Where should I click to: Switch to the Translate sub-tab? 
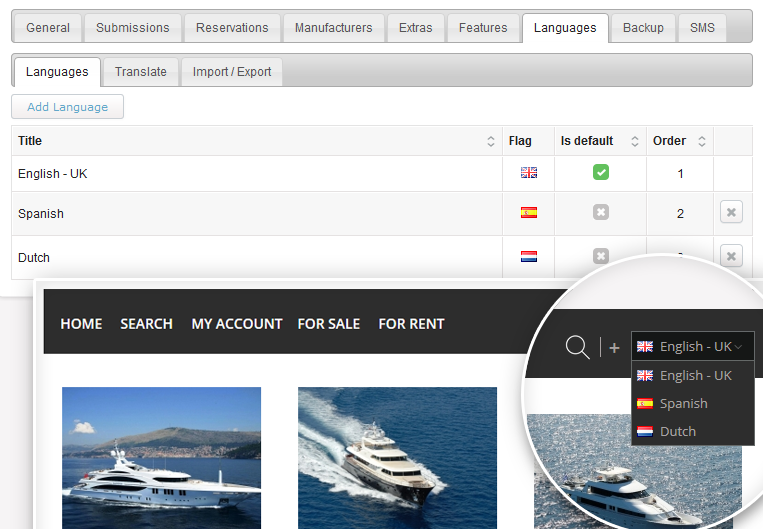click(x=141, y=72)
